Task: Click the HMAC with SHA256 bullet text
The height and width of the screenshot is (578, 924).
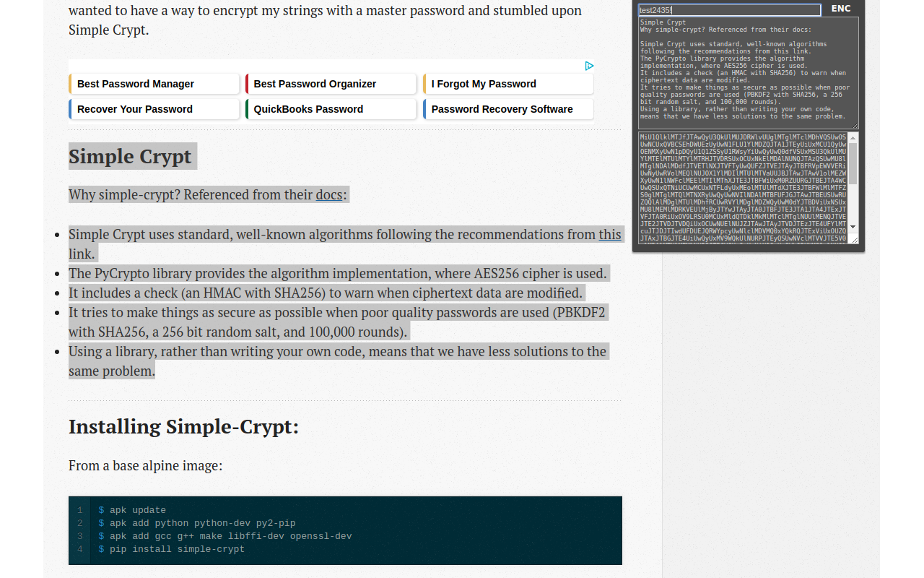Action: pos(326,293)
